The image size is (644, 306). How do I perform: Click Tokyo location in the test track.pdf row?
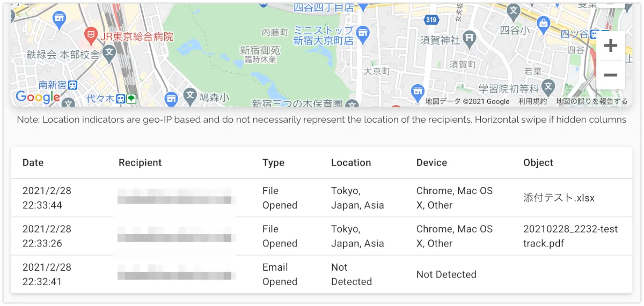(357, 236)
